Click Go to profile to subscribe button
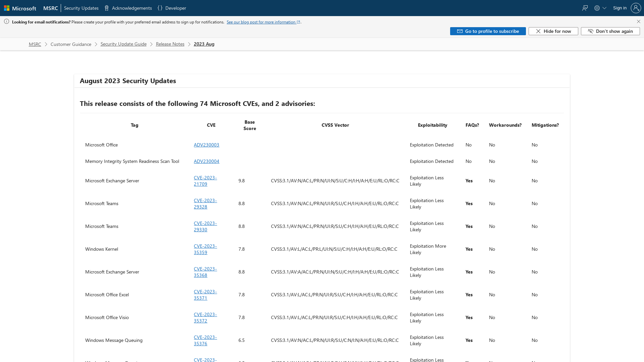The height and width of the screenshot is (362, 644). click(x=488, y=31)
